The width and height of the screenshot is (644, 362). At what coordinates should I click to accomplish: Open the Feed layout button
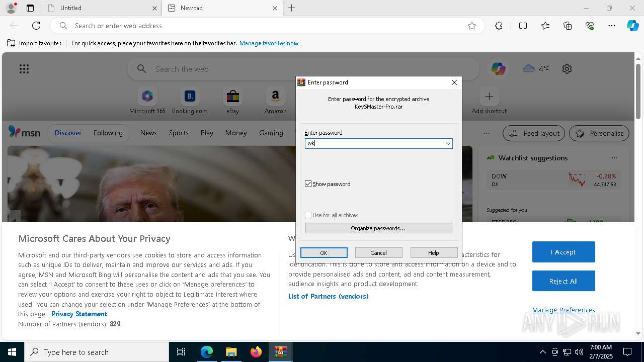pyautogui.click(x=534, y=133)
